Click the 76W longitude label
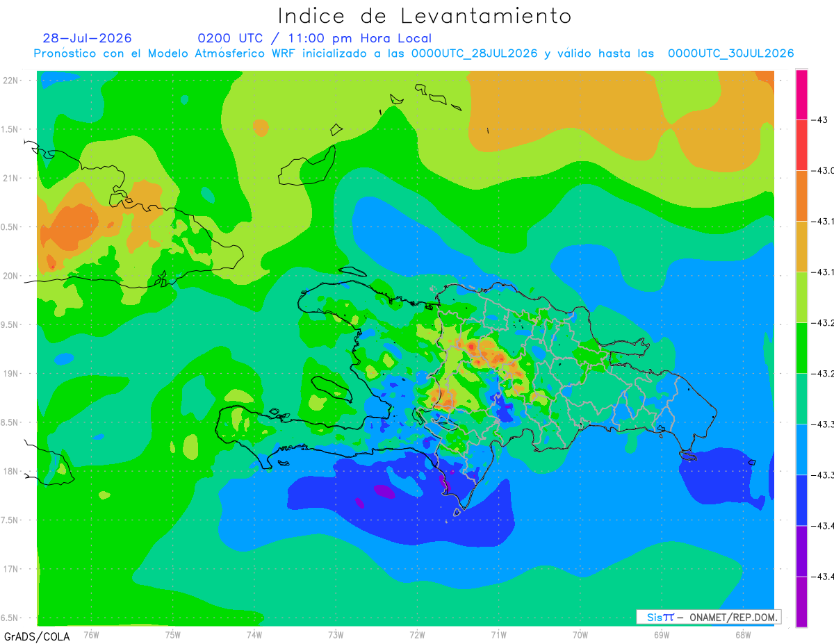 [x=91, y=635]
